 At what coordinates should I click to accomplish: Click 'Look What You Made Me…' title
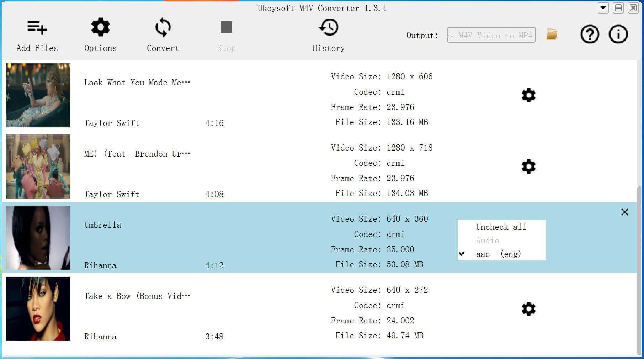coord(137,83)
